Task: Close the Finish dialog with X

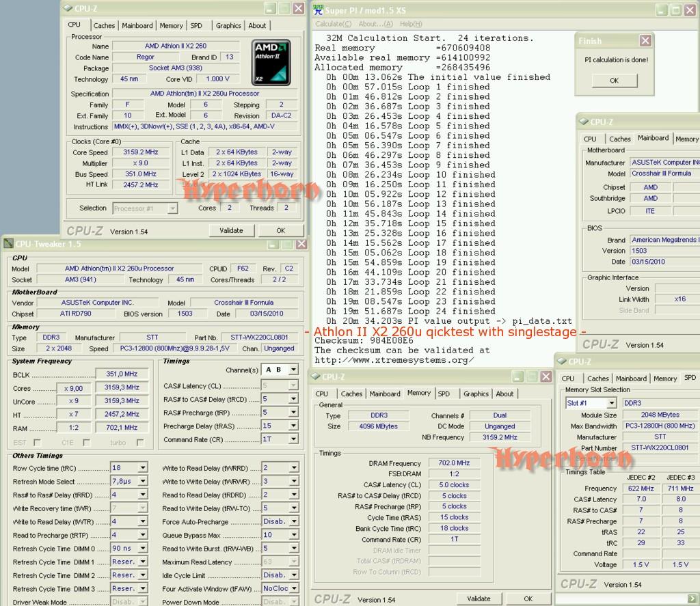Action: click(x=645, y=40)
